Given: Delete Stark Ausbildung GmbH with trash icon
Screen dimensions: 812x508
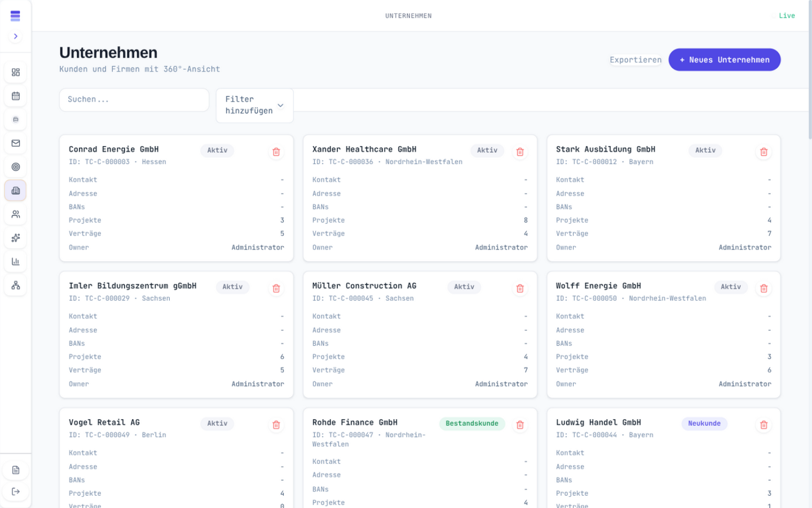Looking at the screenshot, I should (764, 152).
